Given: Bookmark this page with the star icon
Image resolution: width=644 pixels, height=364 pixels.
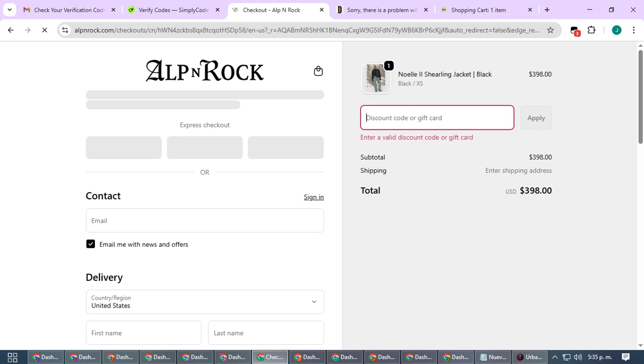Looking at the screenshot, I should coord(550,30).
